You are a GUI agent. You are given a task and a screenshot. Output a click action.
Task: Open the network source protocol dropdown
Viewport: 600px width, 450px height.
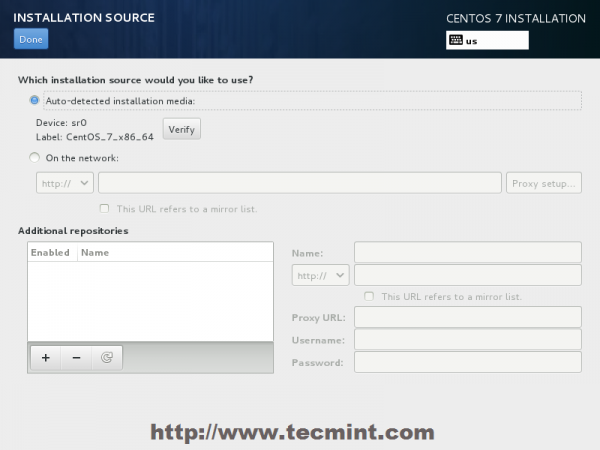(x=65, y=183)
